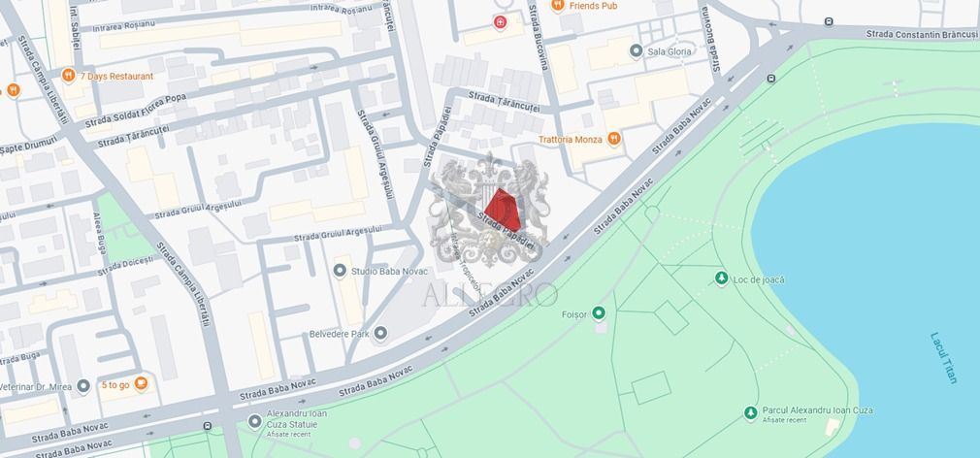
Task: Click the red medical cross marker
Action: [500, 23]
